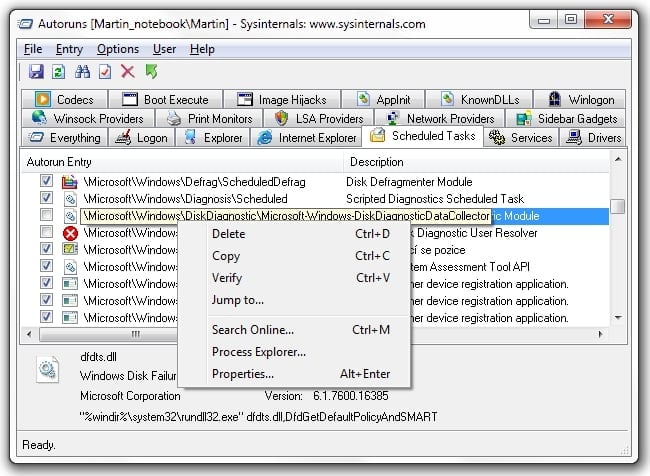This screenshot has height=476, width=650.
Task: Open the Logon tab
Action: (x=142, y=138)
